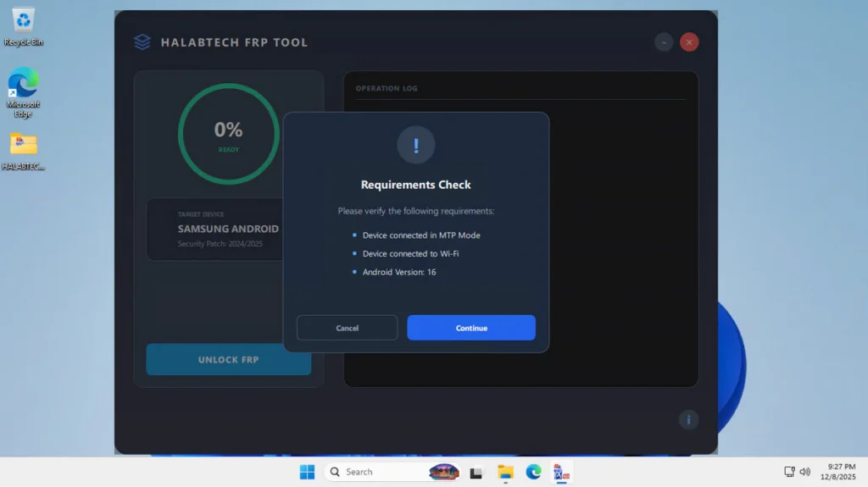Click the taskbar Search box

click(371, 472)
